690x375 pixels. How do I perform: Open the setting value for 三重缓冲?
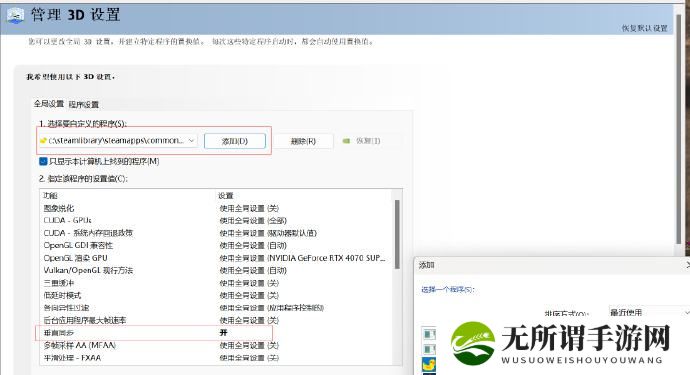click(x=249, y=283)
